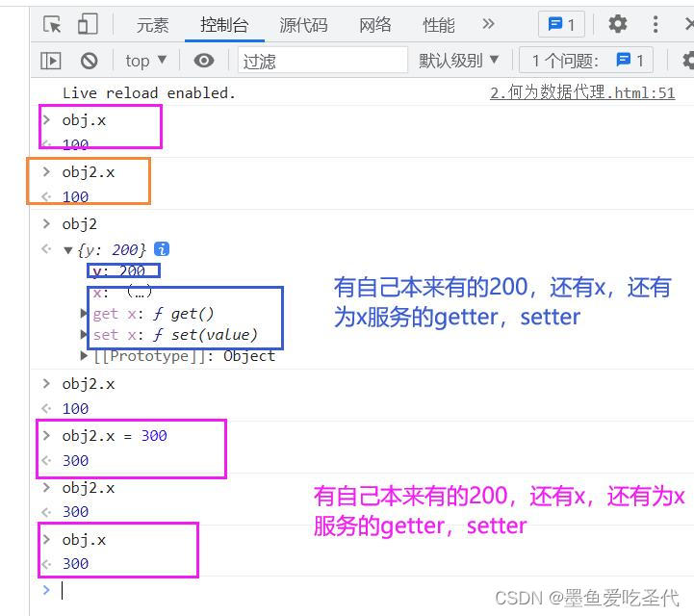Clear the console icon
Screen dimensions: 694x616
89,61
